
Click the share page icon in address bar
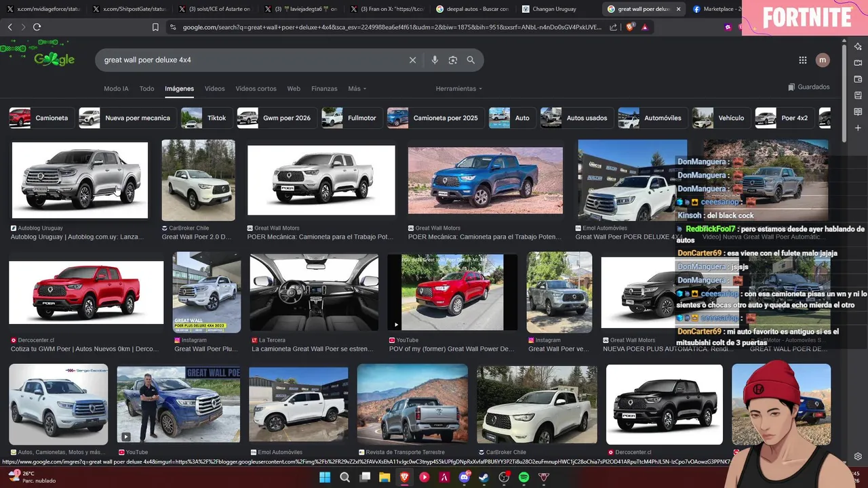coord(613,27)
